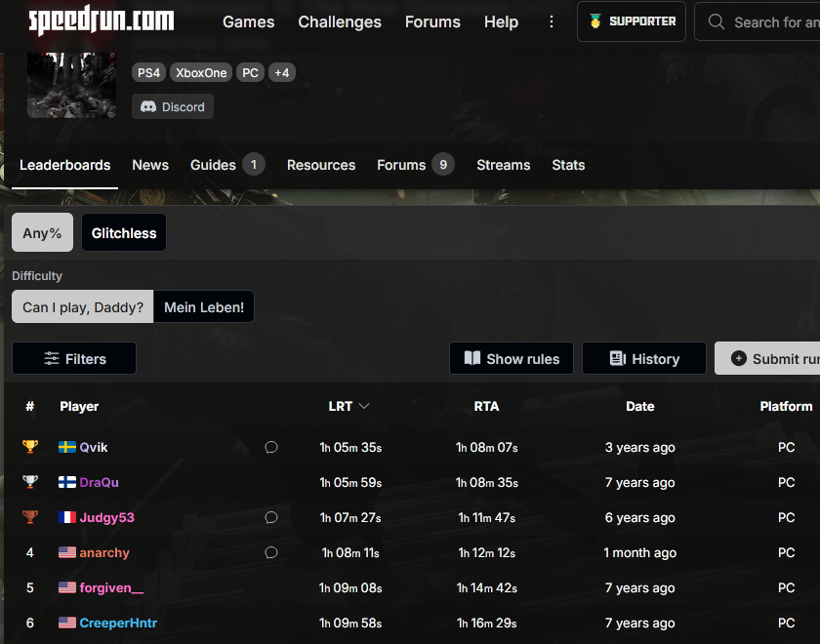Click the Supporter medal icon
Image resolution: width=820 pixels, height=644 pixels.
coord(595,21)
